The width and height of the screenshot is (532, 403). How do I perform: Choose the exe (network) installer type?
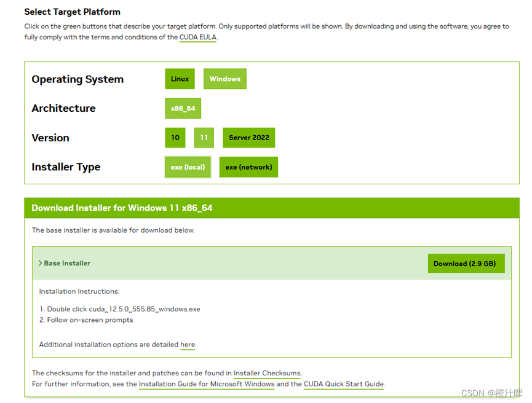248,167
